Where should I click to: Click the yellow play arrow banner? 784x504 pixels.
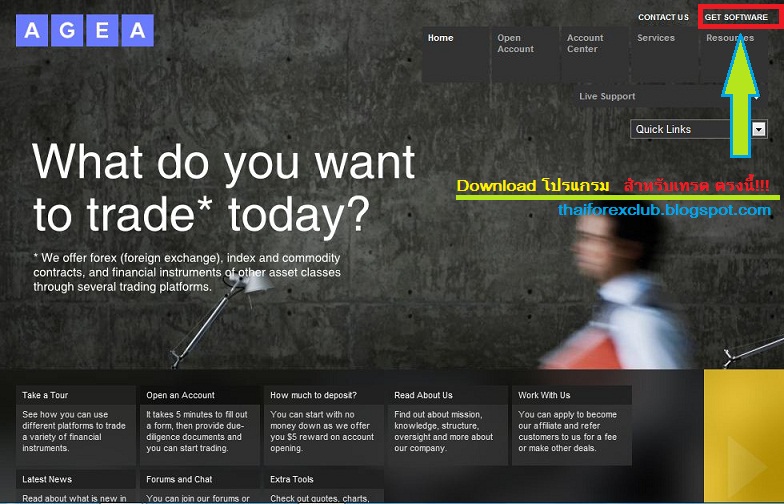click(744, 436)
